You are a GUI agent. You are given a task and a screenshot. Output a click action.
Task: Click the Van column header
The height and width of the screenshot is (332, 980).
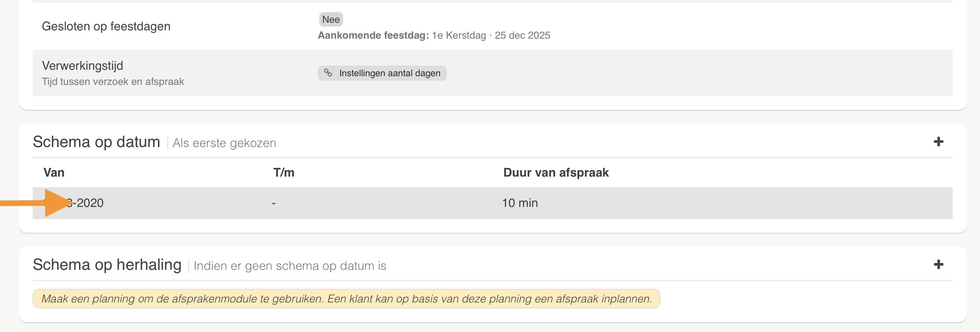(x=54, y=172)
